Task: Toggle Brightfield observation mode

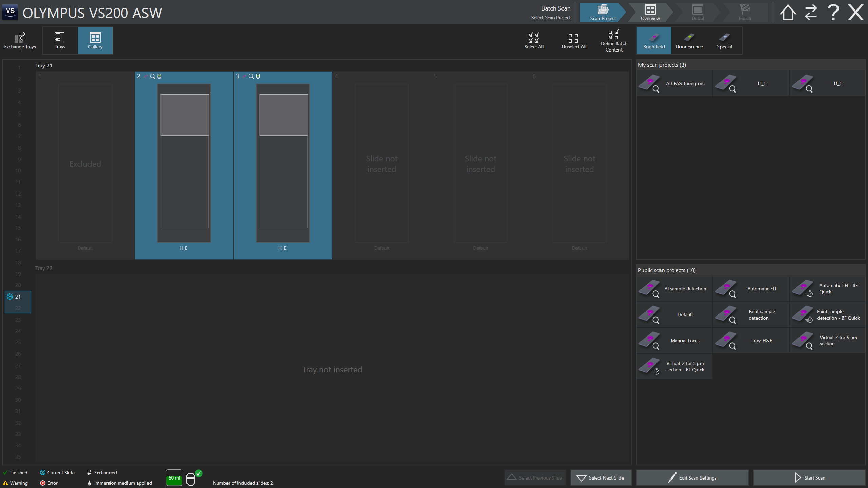Action: coord(654,40)
